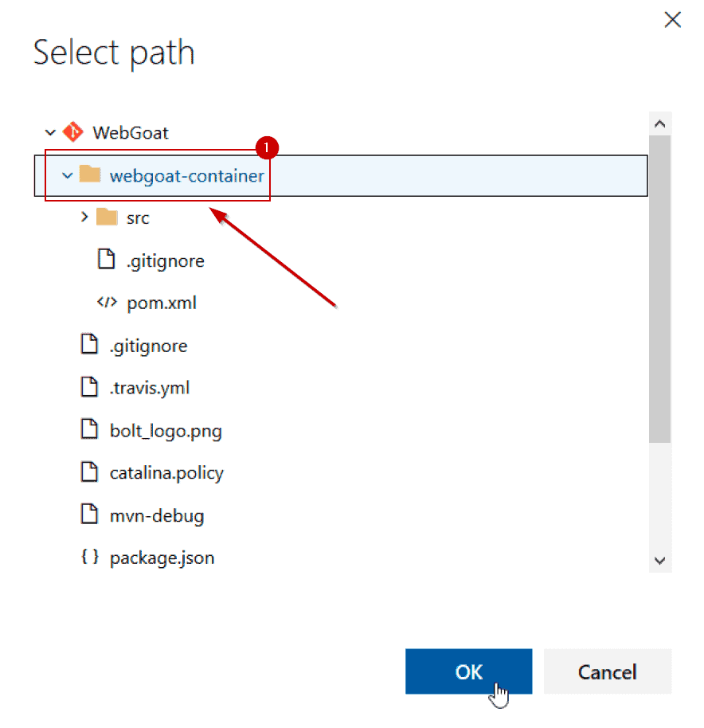Screen dimensions: 704x728
Task: Expand the src folder
Action: coord(84,217)
